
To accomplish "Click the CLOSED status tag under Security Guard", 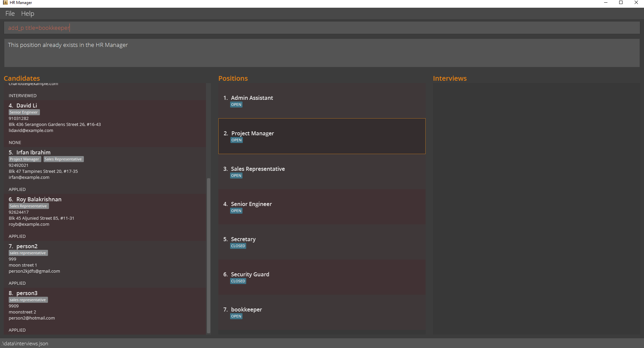I will click(238, 281).
